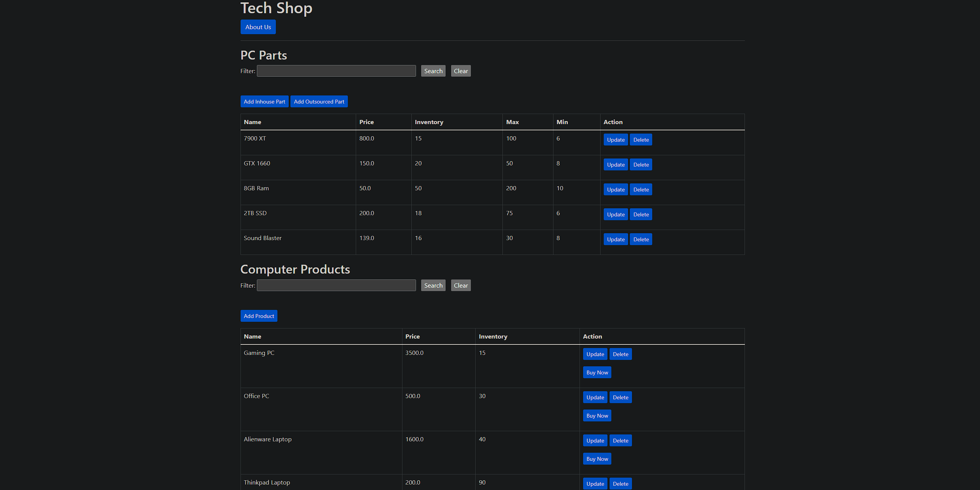This screenshot has height=490, width=980.
Task: Delete the Alienware Laptop product
Action: [620, 440]
